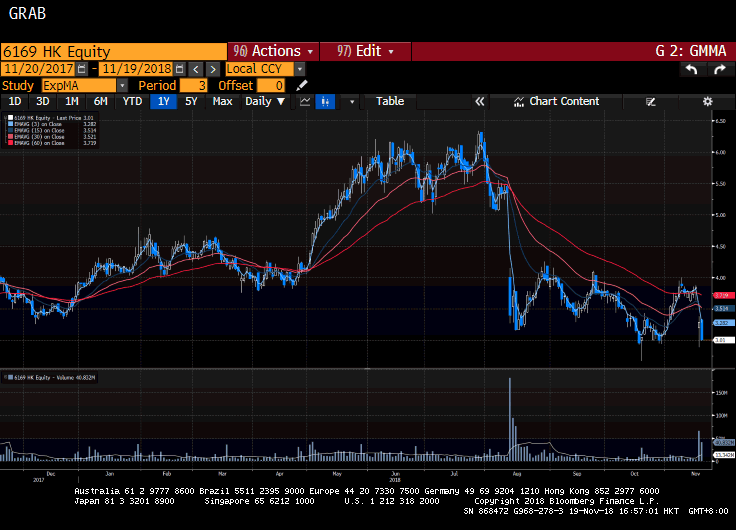
Task: Select the Max time range tab
Action: click(222, 101)
